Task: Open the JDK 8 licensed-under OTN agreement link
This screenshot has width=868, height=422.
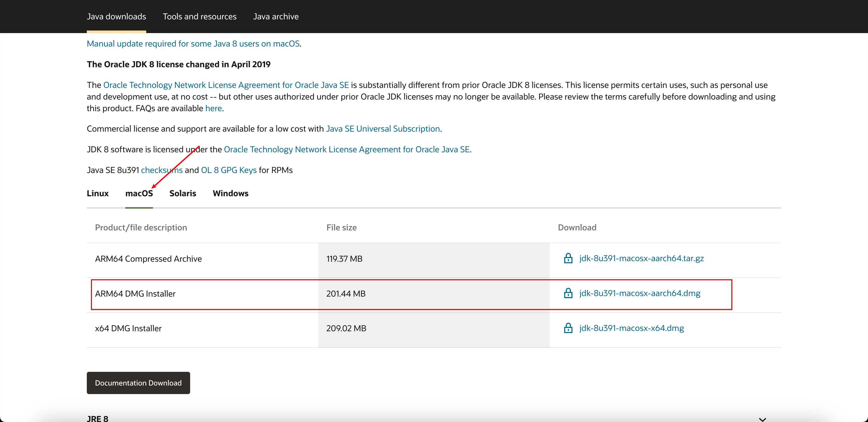Action: 347,149
